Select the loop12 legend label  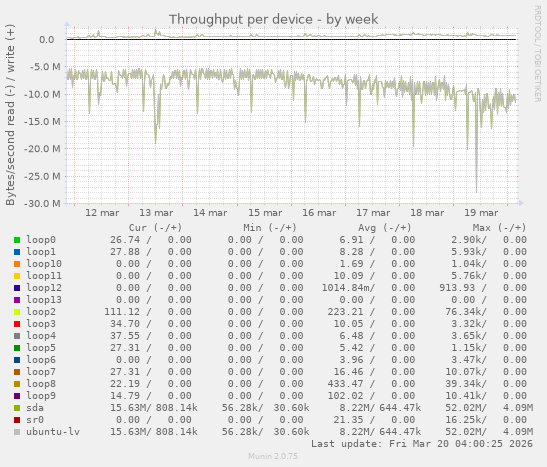pos(44,288)
